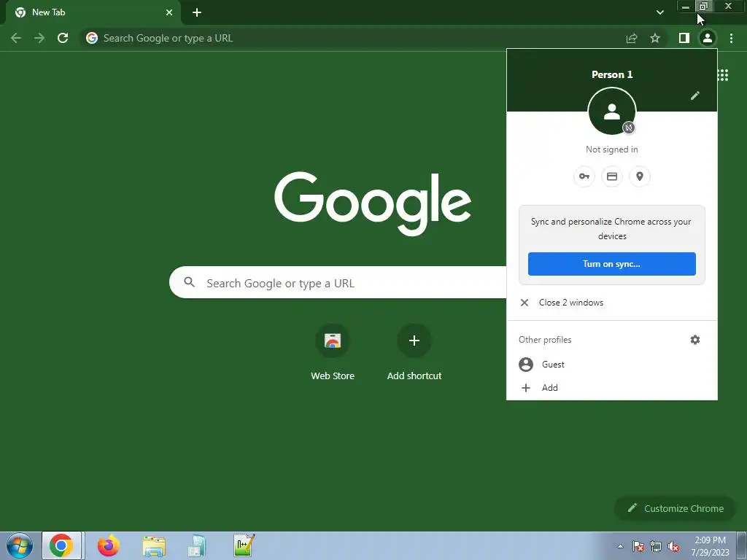Expand the tab search chevron
This screenshot has height=560, width=747.
(659, 12)
